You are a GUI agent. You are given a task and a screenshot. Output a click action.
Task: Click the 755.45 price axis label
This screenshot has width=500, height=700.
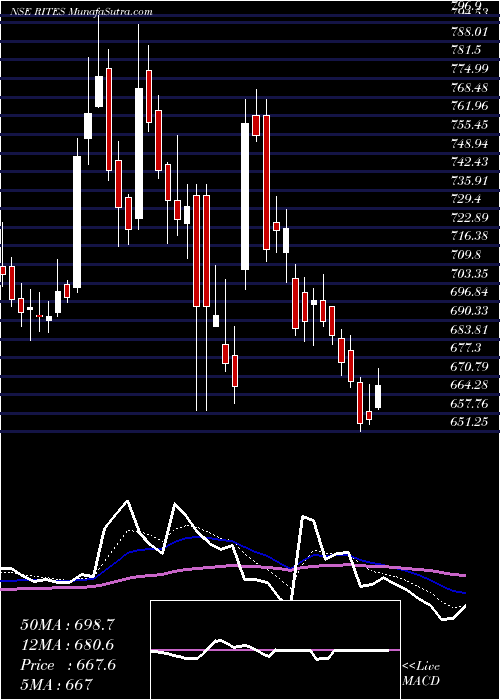point(469,125)
